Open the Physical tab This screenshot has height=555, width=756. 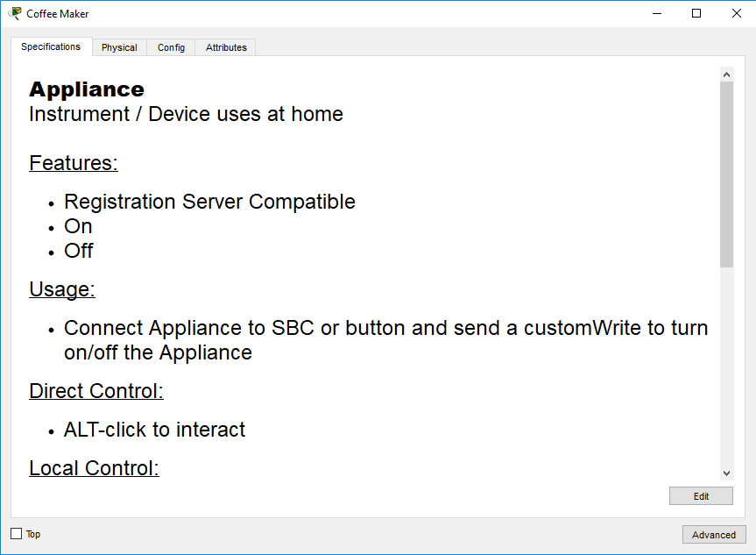[119, 47]
